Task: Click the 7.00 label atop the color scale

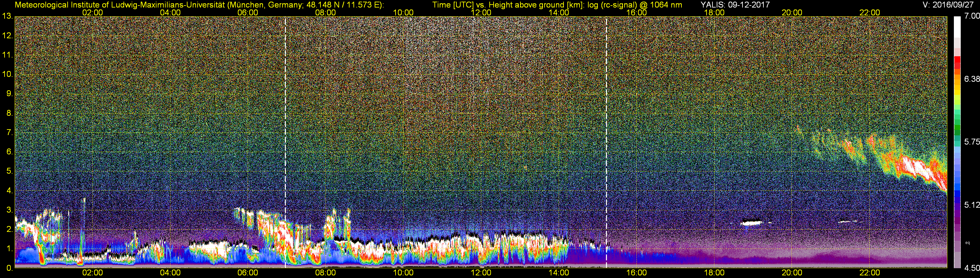Action: point(972,16)
